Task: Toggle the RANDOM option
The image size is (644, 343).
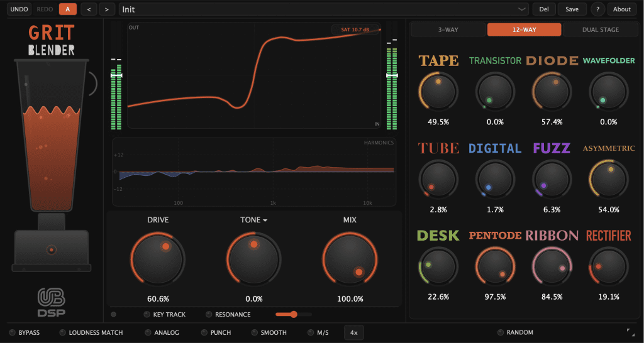Action: point(516,332)
